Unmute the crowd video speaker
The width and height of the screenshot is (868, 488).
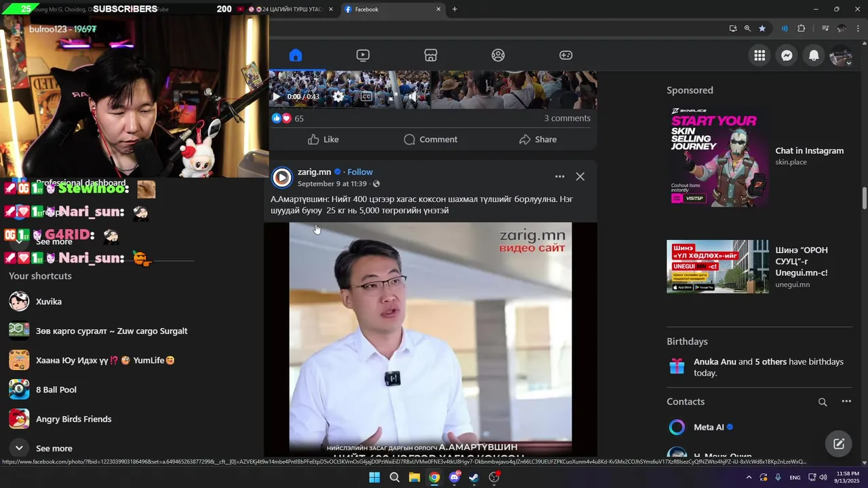tap(413, 97)
